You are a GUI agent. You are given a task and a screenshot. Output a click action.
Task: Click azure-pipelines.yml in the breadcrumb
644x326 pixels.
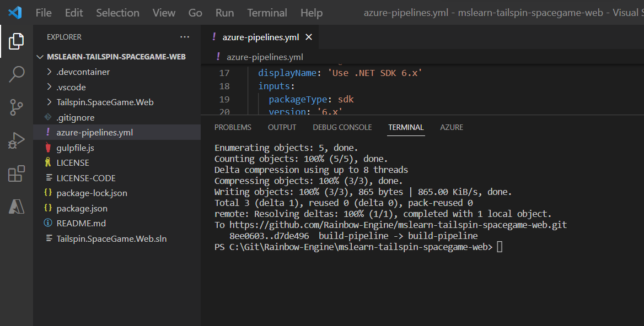[x=265, y=57]
